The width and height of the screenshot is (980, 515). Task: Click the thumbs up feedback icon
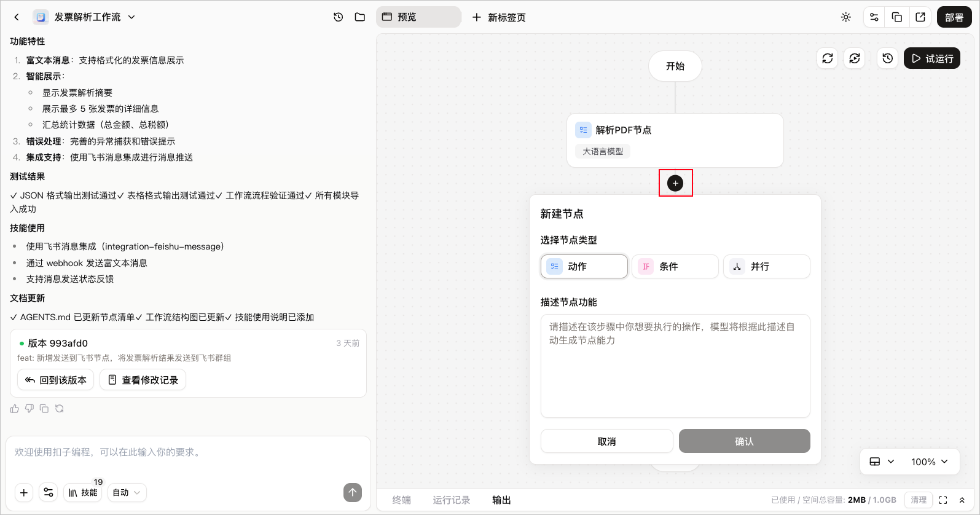(x=15, y=409)
